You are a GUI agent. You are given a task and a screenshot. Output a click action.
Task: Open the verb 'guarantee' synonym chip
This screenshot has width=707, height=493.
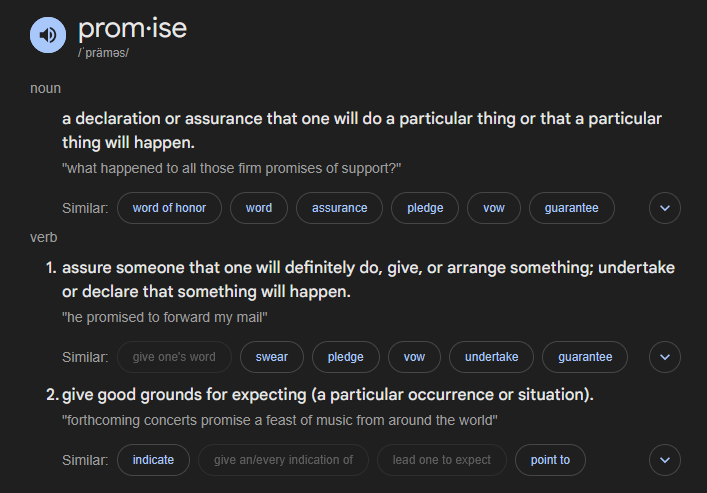pyautogui.click(x=585, y=357)
